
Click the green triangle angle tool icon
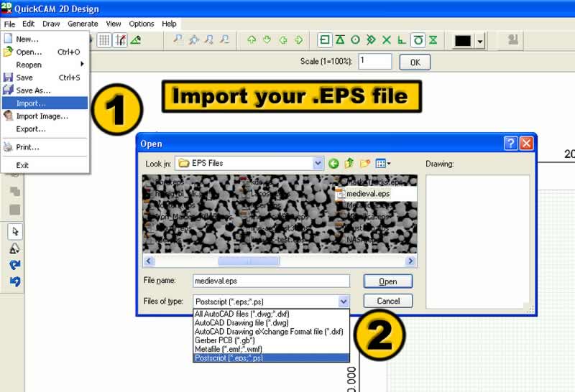tap(136, 39)
